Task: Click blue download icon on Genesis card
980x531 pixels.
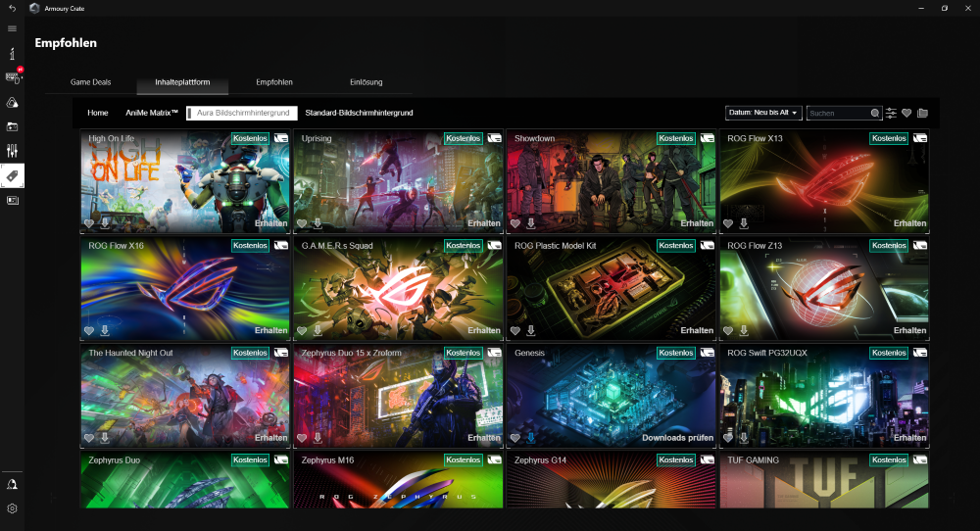Action: tap(530, 438)
